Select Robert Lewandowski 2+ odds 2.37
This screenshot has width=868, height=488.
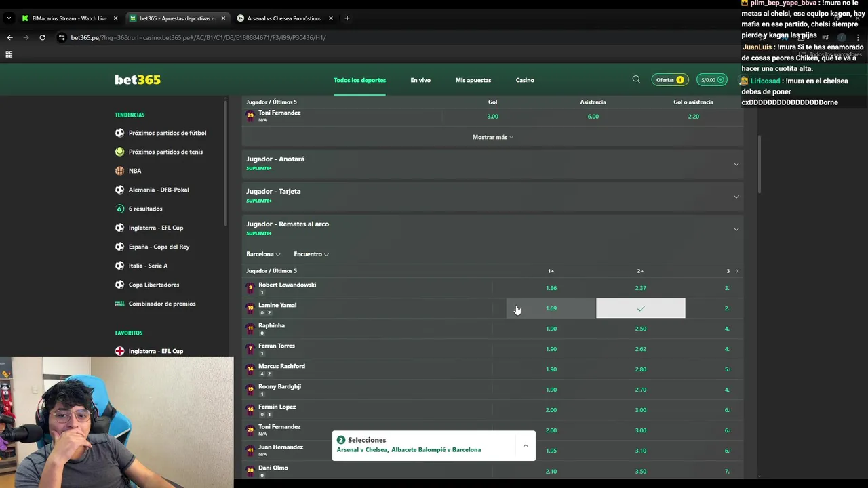click(x=641, y=288)
